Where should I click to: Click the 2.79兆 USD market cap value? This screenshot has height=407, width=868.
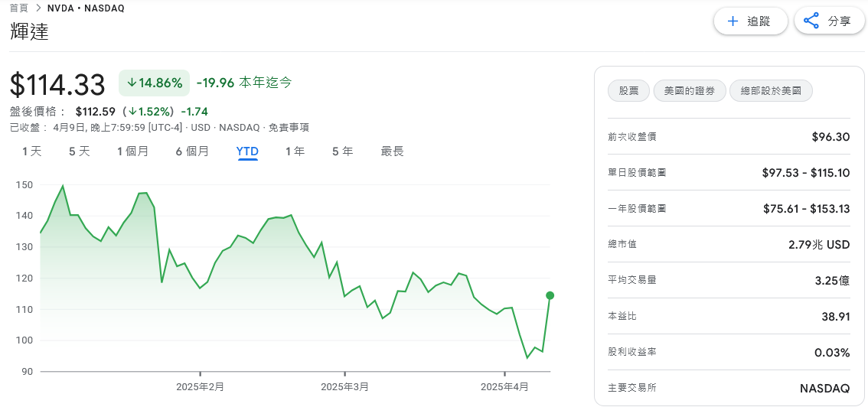pyautogui.click(x=819, y=244)
